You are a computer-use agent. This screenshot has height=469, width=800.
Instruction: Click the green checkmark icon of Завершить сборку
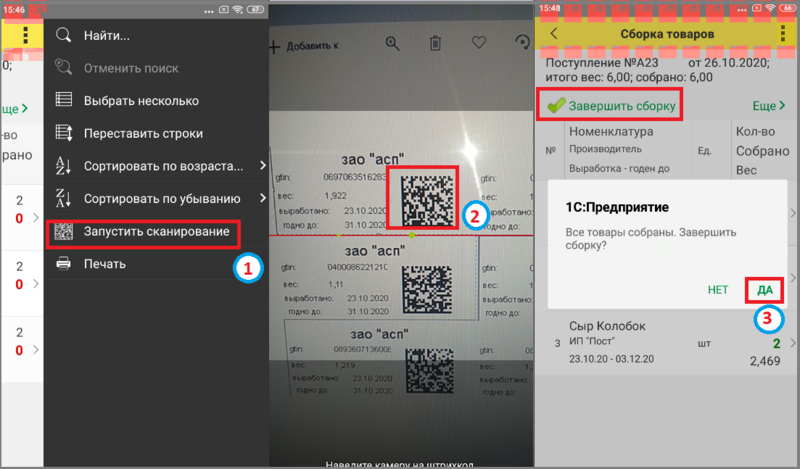pos(556,105)
